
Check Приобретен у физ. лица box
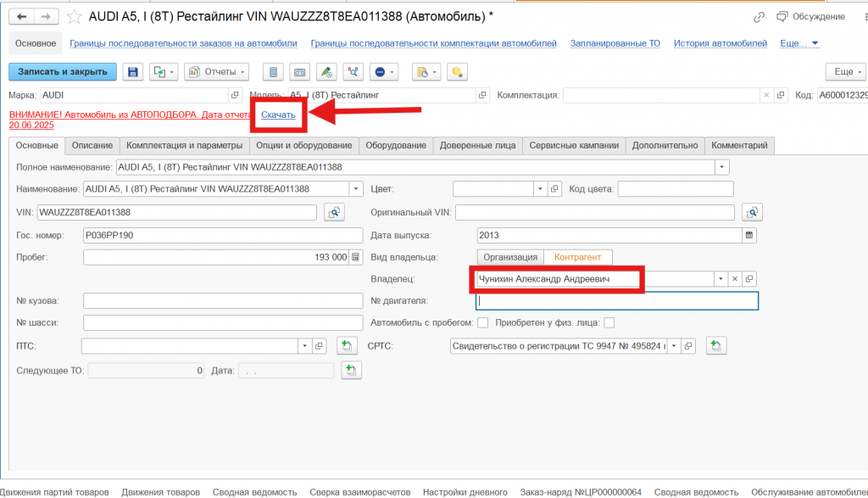coord(609,322)
